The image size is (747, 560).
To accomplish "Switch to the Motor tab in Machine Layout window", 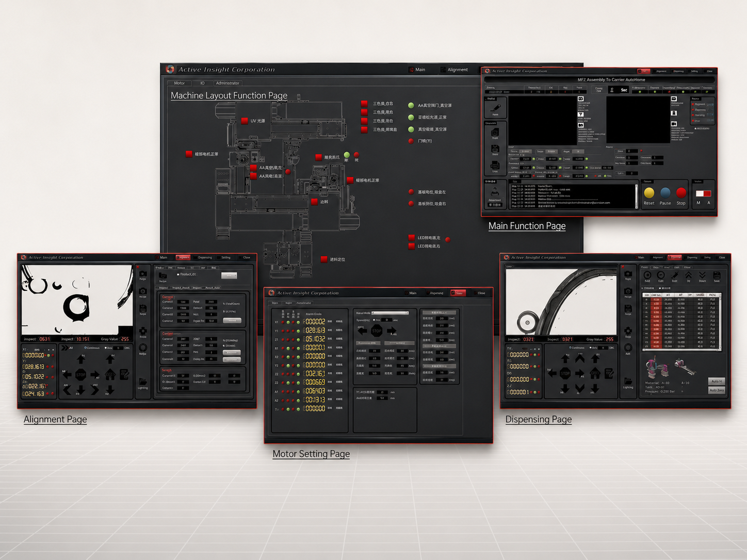I will coord(179,83).
